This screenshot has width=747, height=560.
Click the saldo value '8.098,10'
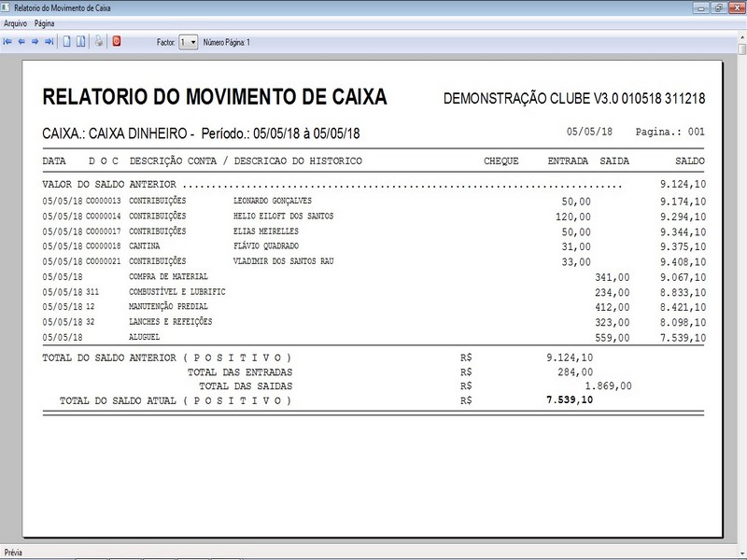(684, 323)
